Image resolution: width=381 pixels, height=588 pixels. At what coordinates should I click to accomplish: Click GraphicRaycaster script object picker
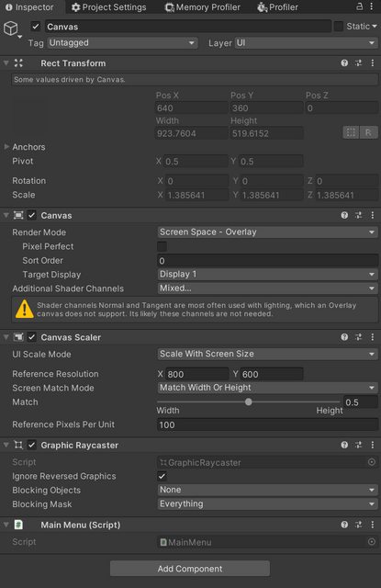(x=371, y=462)
